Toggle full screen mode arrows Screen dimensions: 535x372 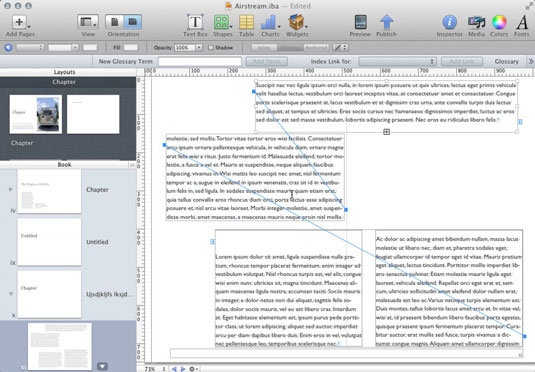click(x=529, y=6)
